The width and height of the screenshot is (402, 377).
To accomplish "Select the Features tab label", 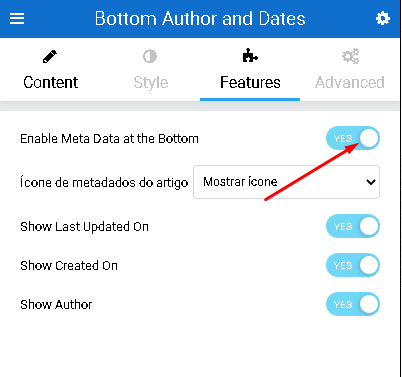I will pyautogui.click(x=250, y=82).
